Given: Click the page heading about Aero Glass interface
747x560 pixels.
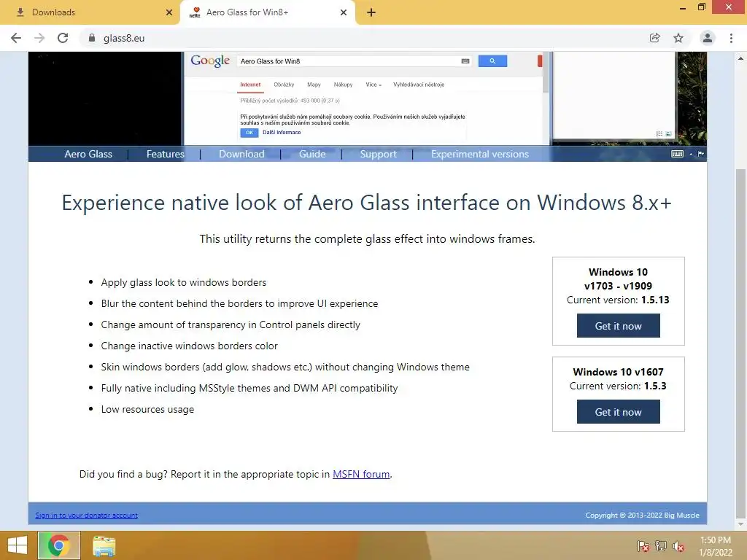Looking at the screenshot, I should tap(367, 203).
